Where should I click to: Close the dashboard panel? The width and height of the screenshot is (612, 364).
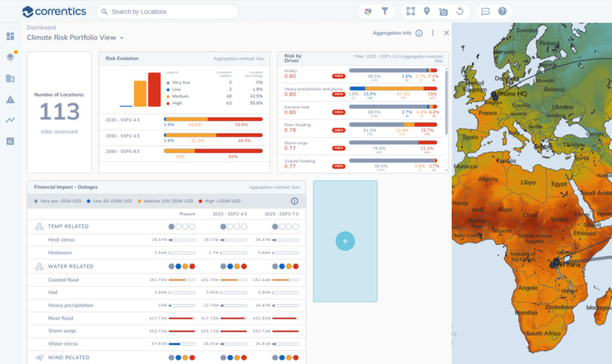pos(446,33)
